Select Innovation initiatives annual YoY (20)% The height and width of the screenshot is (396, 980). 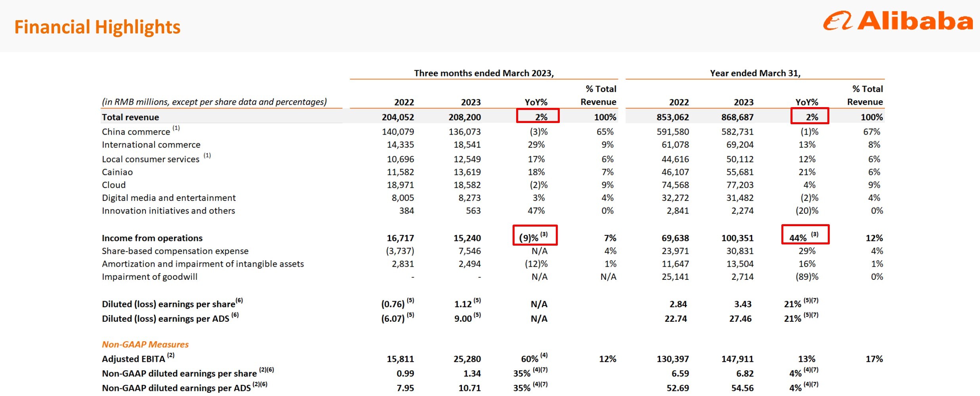coord(807,211)
